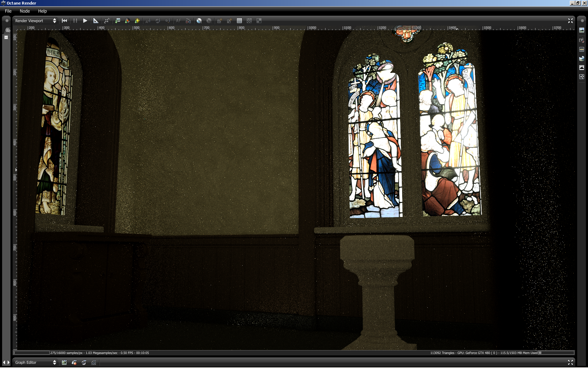Click the small memory indicator box in status bar
588x368 pixels.
pos(540,353)
